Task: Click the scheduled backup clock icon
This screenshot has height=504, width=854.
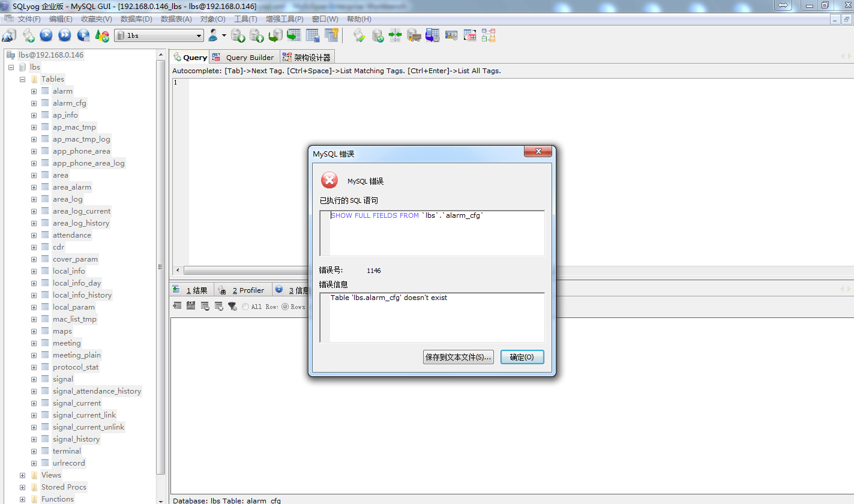Action: (433, 35)
